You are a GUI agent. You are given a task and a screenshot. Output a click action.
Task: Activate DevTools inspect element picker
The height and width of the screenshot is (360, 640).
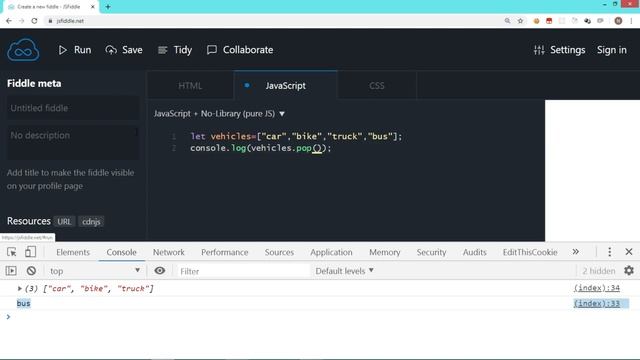coord(11,252)
